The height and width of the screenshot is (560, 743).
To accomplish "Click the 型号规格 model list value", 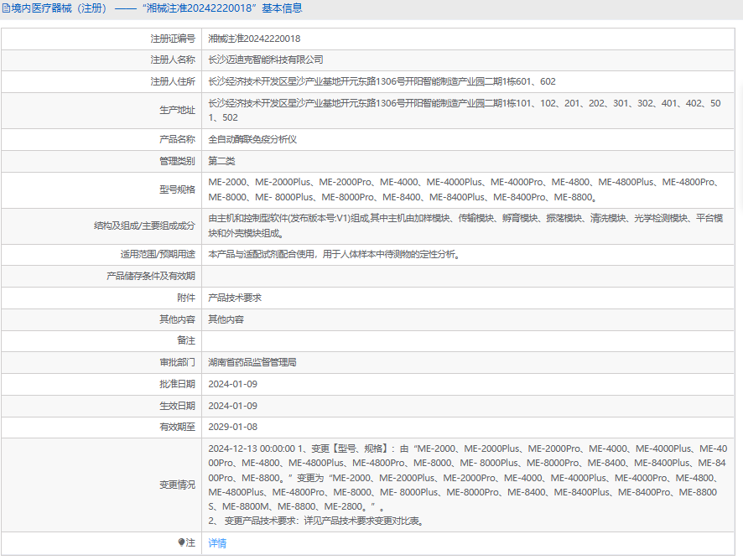I will coord(465,189).
